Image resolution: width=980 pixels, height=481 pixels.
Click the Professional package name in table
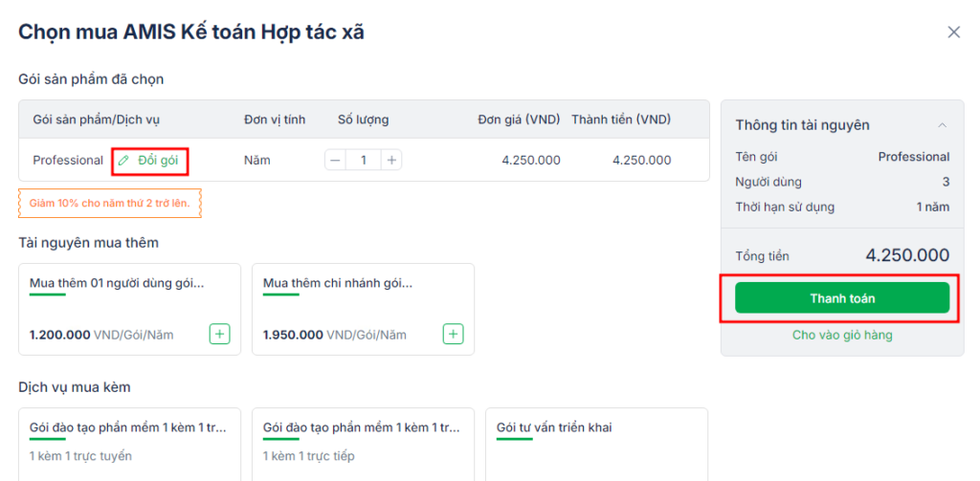click(x=68, y=161)
